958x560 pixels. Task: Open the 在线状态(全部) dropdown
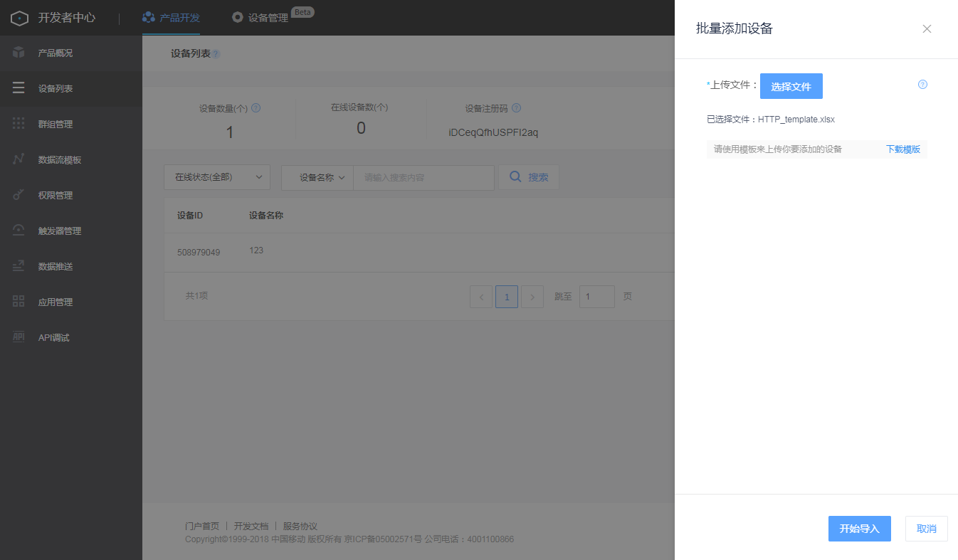click(217, 177)
